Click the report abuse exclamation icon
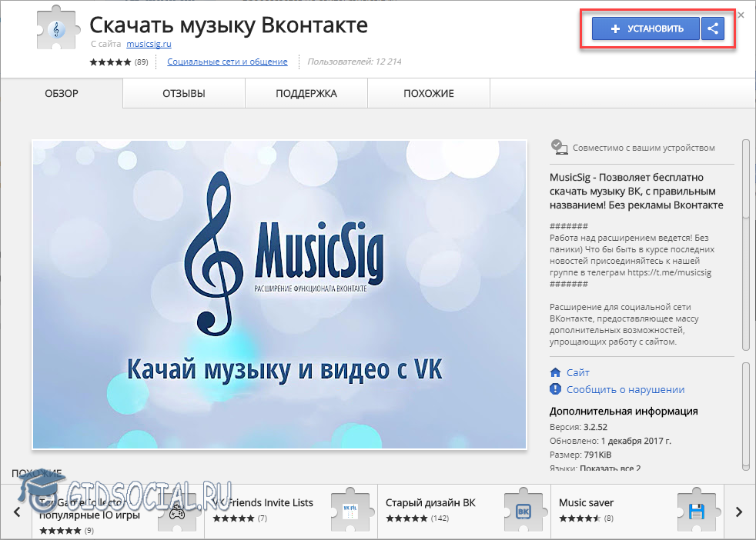Screen dimensions: 756x540 [557, 389]
